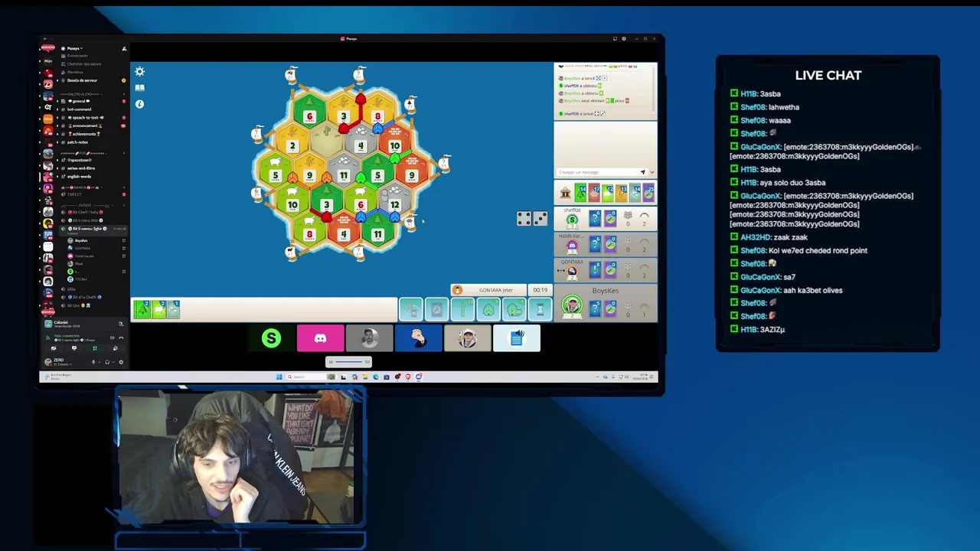Click the pink Discord logo stream tile
Image resolution: width=980 pixels, height=551 pixels.
(320, 338)
